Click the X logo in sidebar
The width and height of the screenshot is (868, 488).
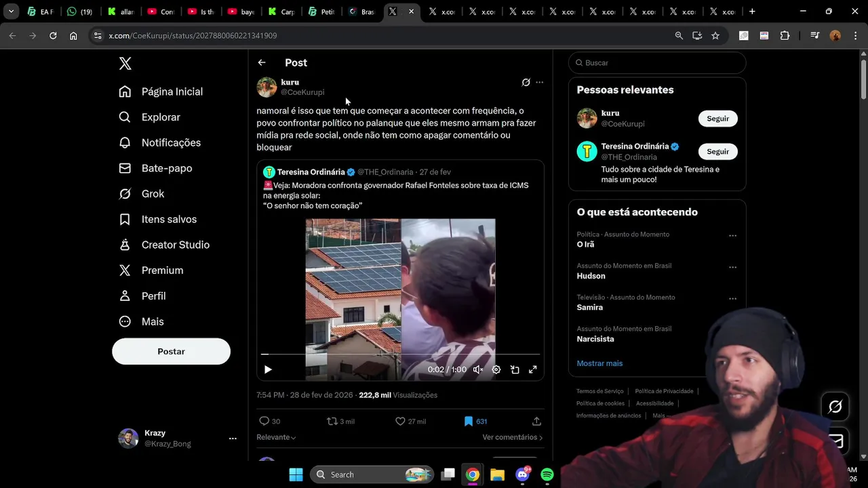[125, 64]
